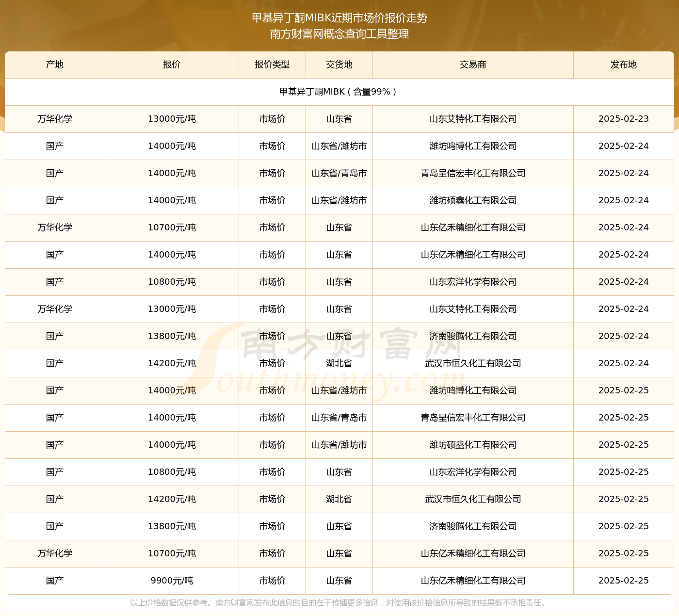Click 10700元/吨 in the 2025-02-25 row
This screenshot has width=679, height=616.
tap(172, 553)
